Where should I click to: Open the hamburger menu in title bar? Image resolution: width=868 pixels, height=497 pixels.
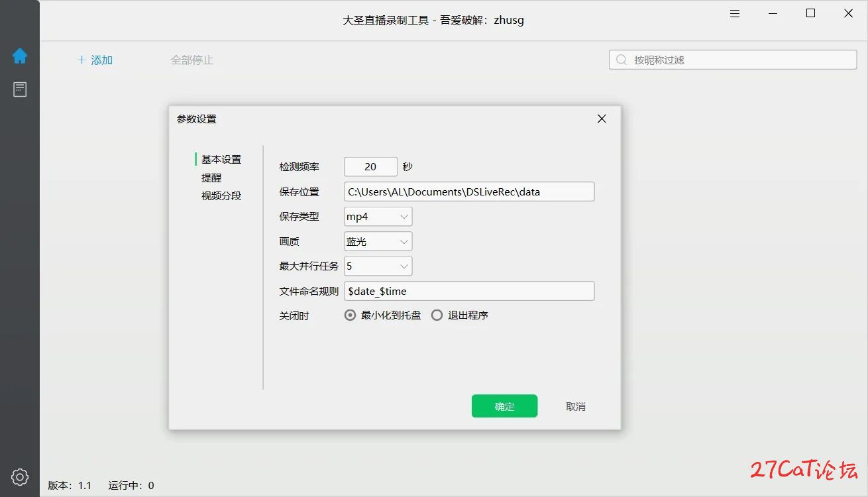735,13
